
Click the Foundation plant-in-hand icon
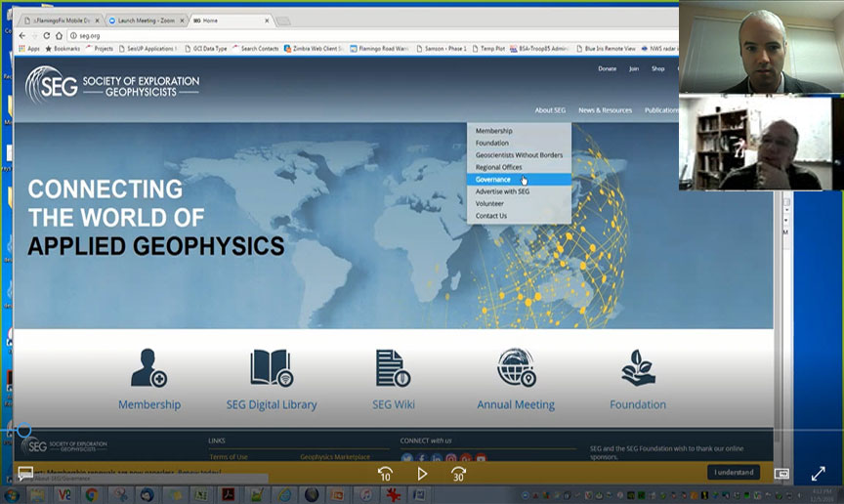pyautogui.click(x=639, y=367)
